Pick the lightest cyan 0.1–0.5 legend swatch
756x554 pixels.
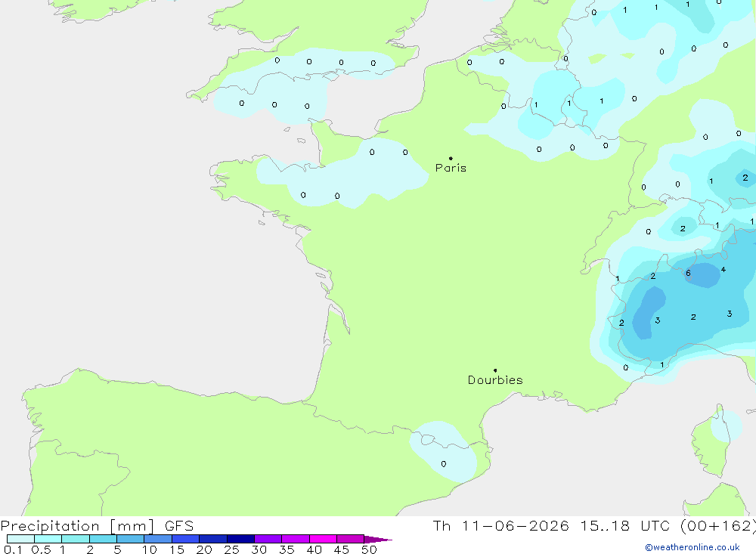click(x=20, y=539)
